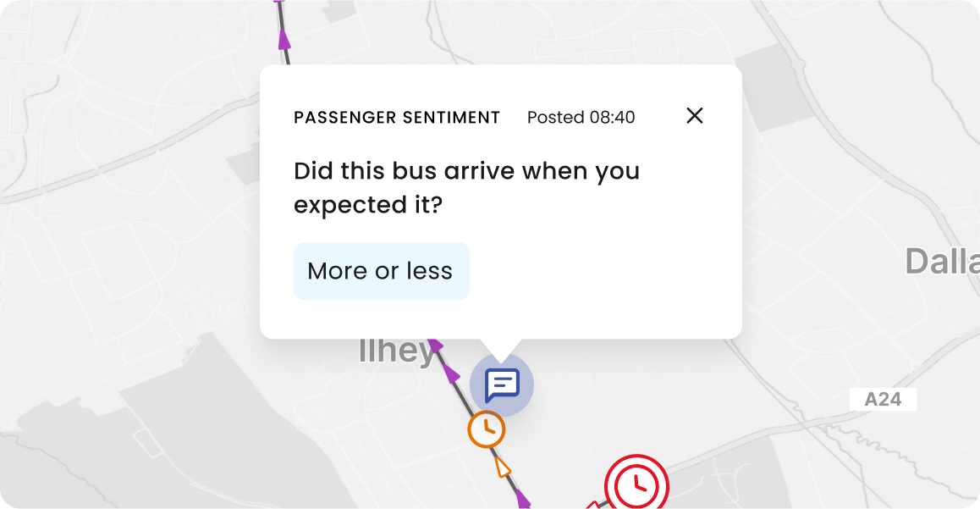Click the purple arrow left of message marker

click(x=451, y=373)
